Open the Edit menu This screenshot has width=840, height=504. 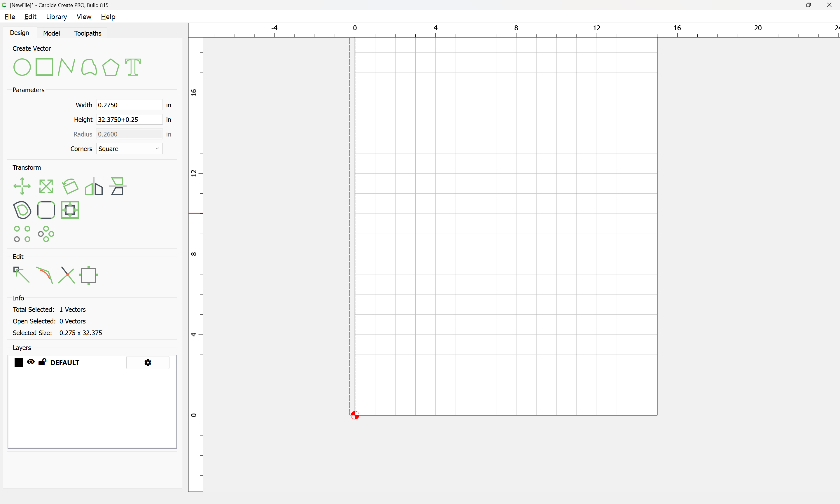point(30,16)
